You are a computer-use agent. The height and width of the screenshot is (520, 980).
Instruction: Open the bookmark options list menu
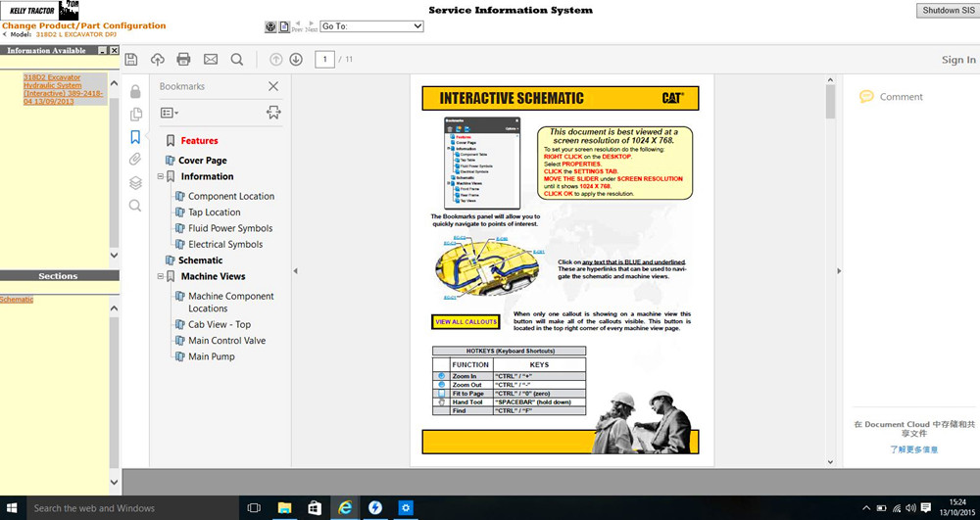coord(169,113)
